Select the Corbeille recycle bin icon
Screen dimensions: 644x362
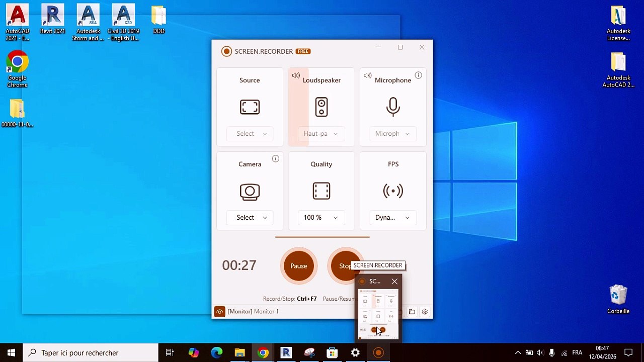[618, 300]
